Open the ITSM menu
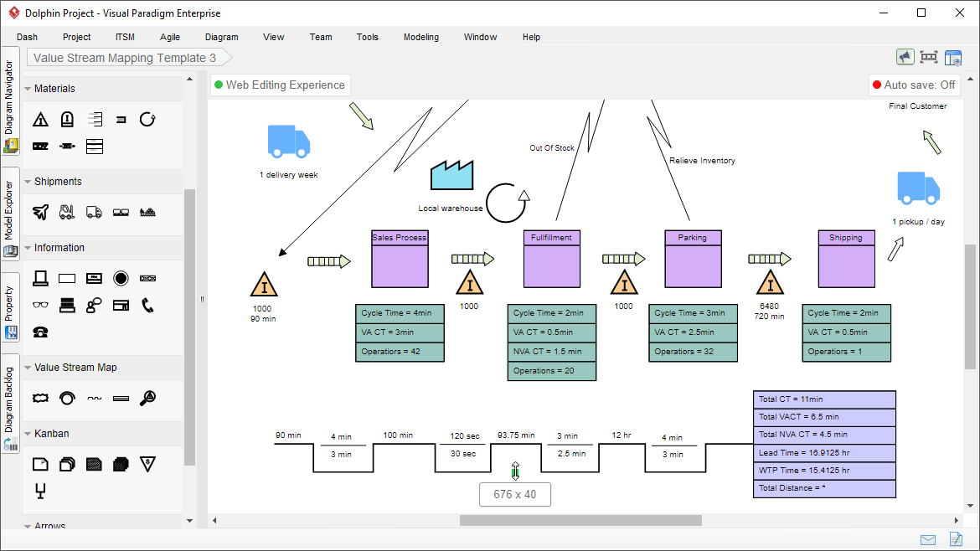980x551 pixels. coord(124,37)
